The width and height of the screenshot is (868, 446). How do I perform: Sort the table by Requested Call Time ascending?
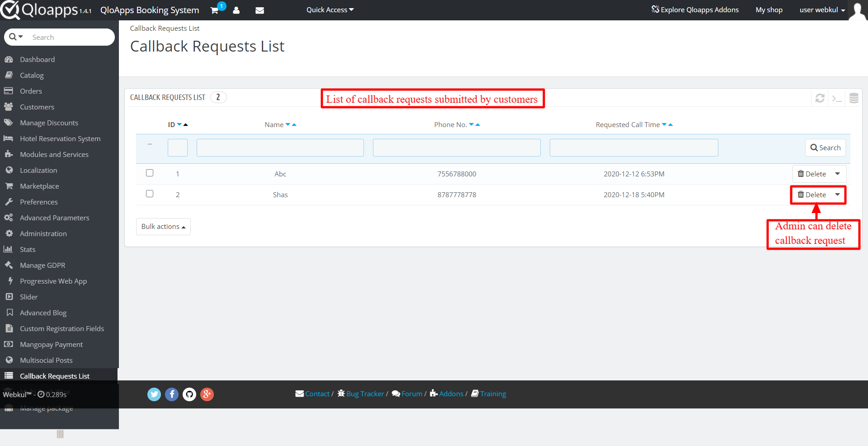(x=670, y=124)
